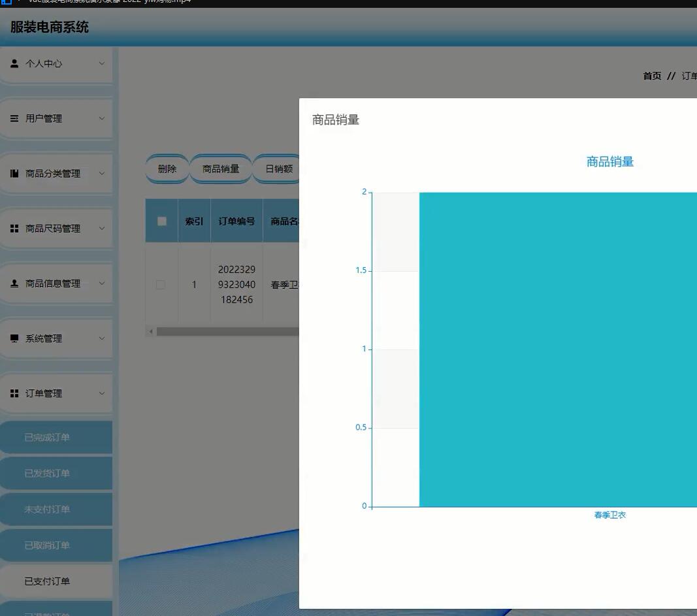Click the 订单编号 column header
This screenshot has width=697, height=616.
tap(236, 221)
